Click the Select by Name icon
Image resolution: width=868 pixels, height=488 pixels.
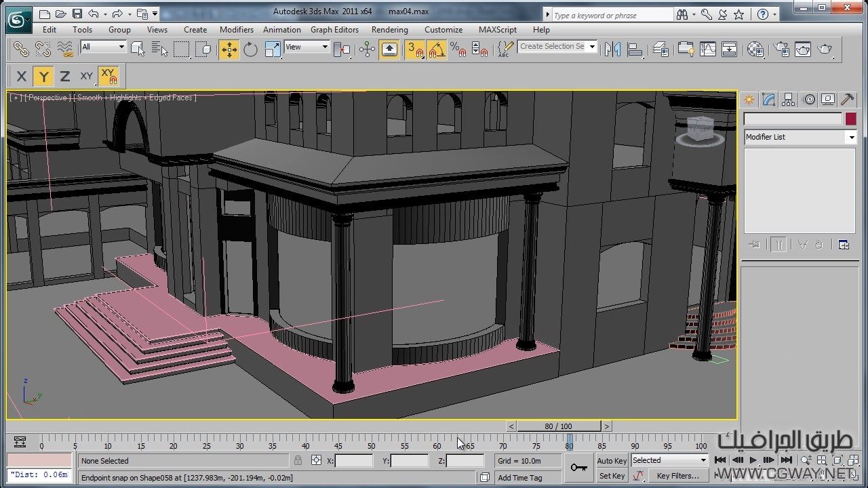pyautogui.click(x=159, y=49)
